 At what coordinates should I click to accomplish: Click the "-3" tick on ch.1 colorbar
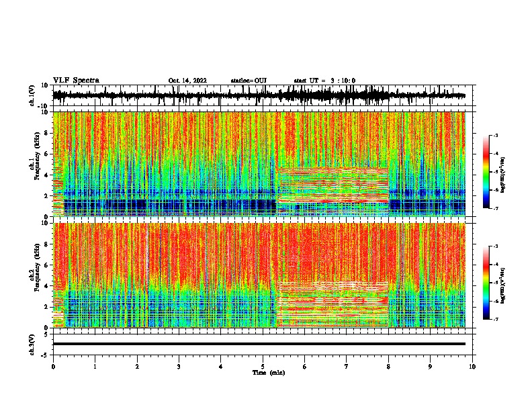click(496, 136)
